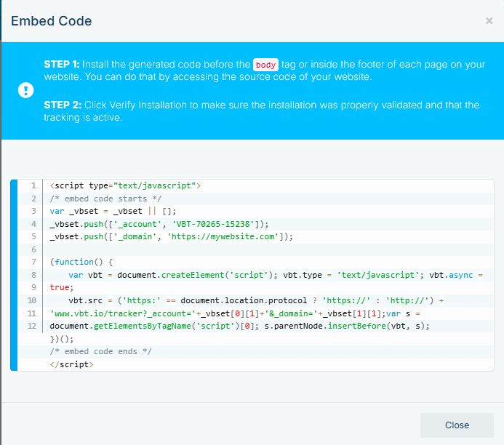Click 'getElementsByTagName' in the code
Viewport: 504px width, 445px height.
click(143, 326)
